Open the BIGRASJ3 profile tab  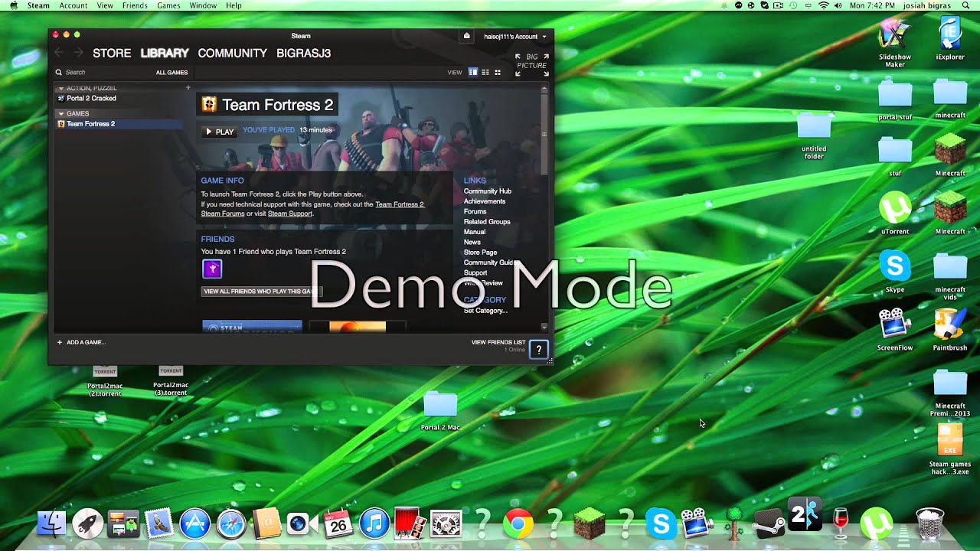pyautogui.click(x=304, y=53)
